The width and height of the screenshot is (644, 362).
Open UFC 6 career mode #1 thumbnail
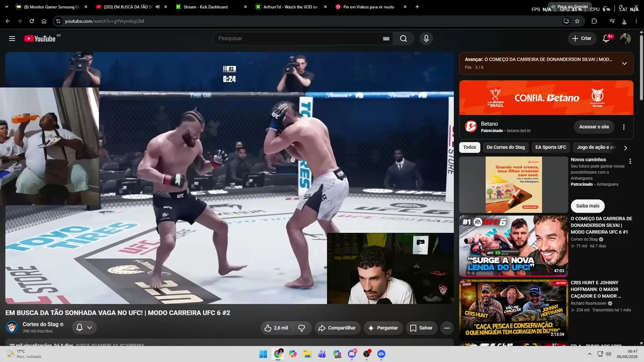514,246
